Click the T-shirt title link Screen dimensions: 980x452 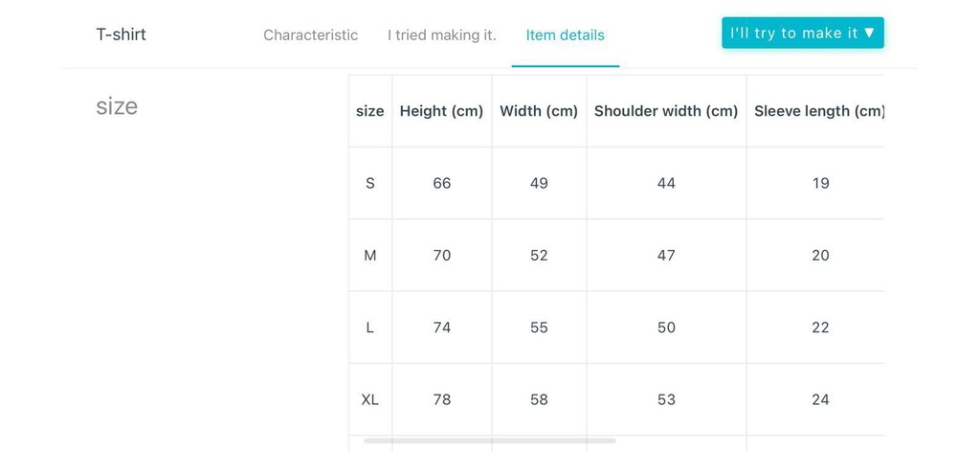[x=122, y=34]
